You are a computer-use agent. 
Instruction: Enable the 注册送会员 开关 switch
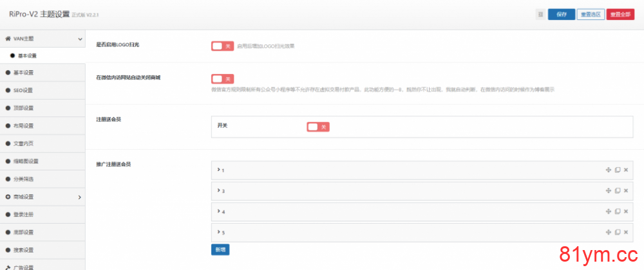click(317, 127)
